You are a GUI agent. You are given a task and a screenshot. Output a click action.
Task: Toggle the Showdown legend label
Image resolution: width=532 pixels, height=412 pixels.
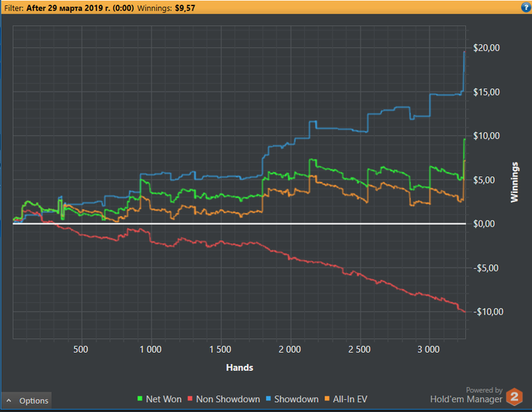click(296, 399)
